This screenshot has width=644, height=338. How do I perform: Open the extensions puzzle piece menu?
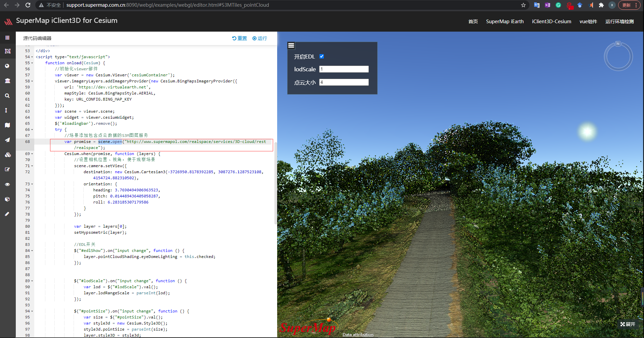(x=601, y=5)
